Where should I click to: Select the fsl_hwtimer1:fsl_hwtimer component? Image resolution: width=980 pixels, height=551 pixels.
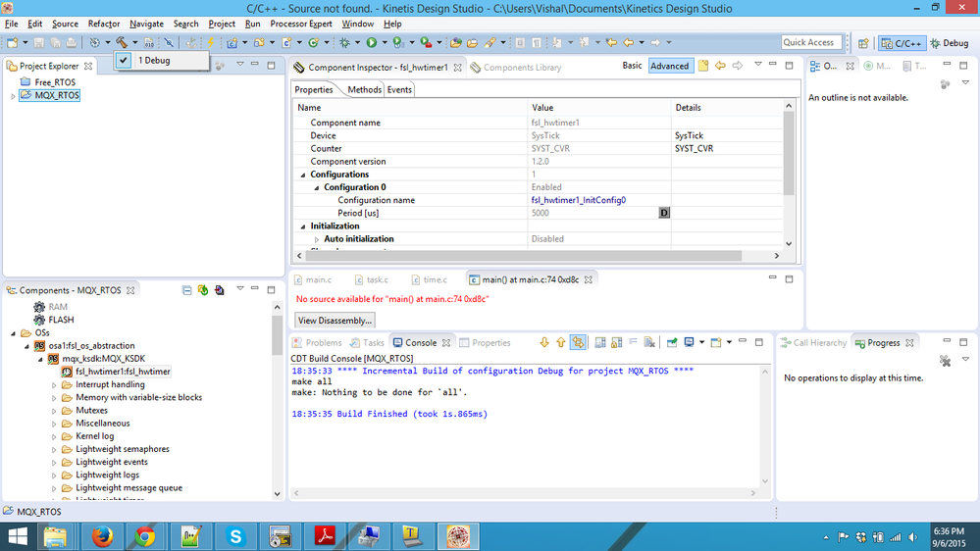(117, 372)
